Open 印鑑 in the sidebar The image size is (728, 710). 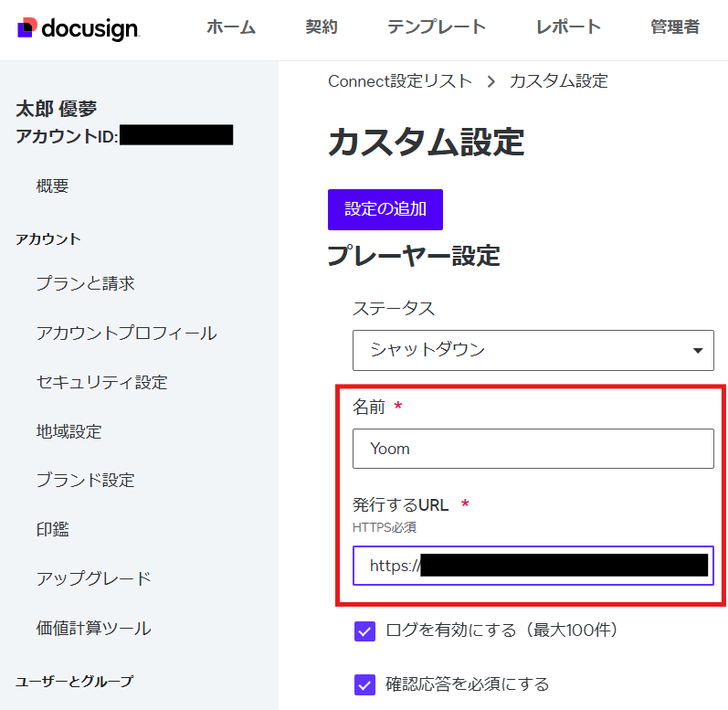click(x=52, y=529)
